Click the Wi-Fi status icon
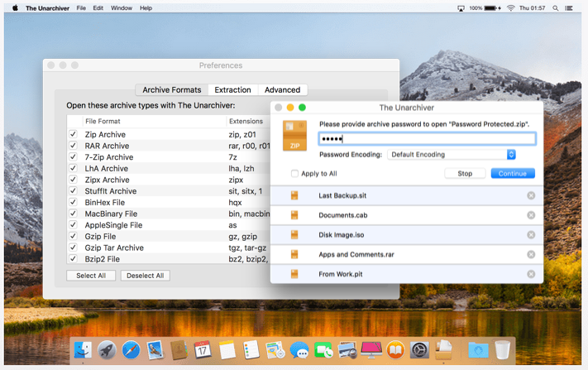The width and height of the screenshot is (588, 370). click(510, 8)
